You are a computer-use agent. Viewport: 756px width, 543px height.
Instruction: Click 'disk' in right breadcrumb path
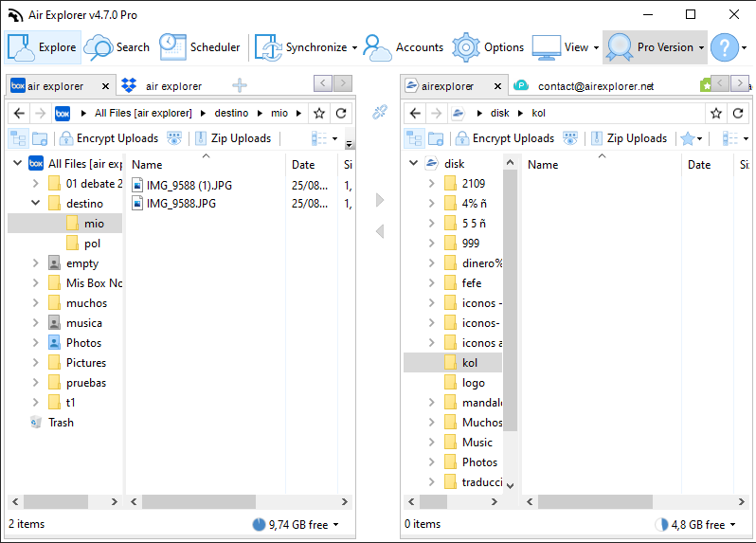(499, 114)
